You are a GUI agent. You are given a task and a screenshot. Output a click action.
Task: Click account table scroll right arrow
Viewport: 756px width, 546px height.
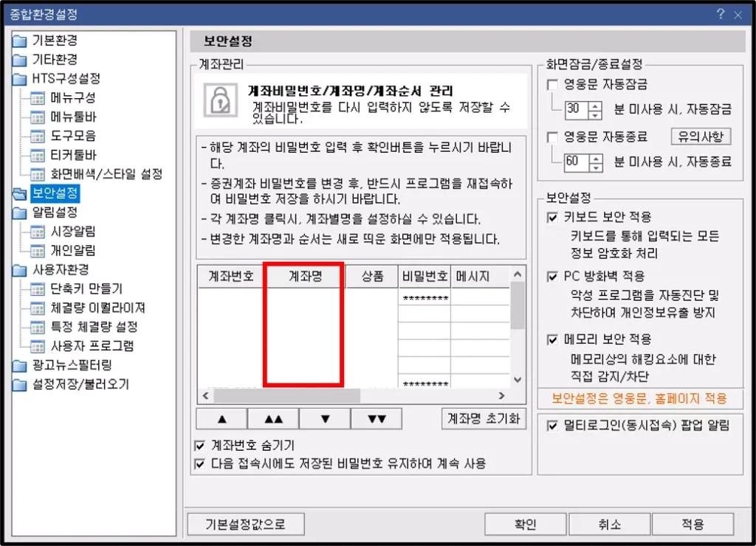point(501,395)
